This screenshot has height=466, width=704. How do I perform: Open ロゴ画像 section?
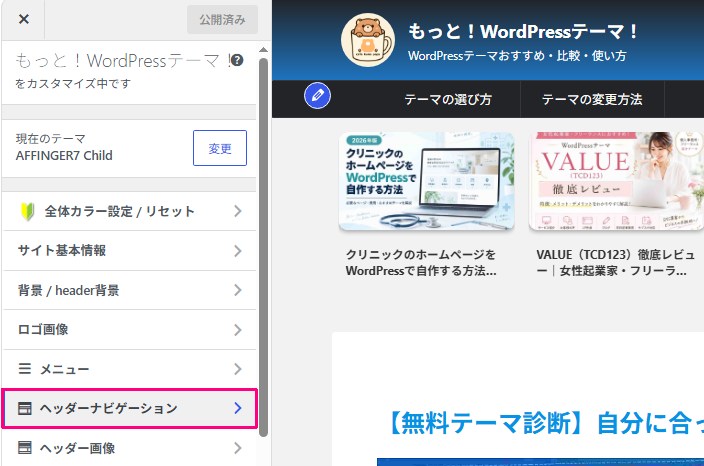coord(129,330)
